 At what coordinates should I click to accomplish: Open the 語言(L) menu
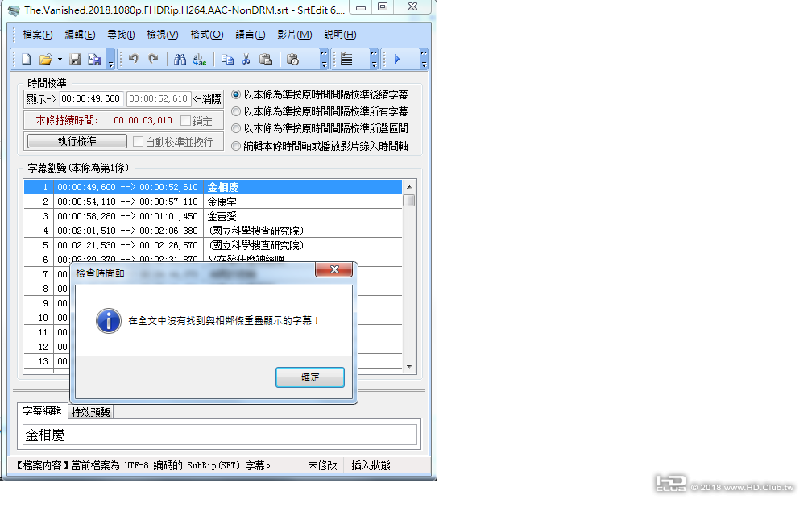click(250, 35)
